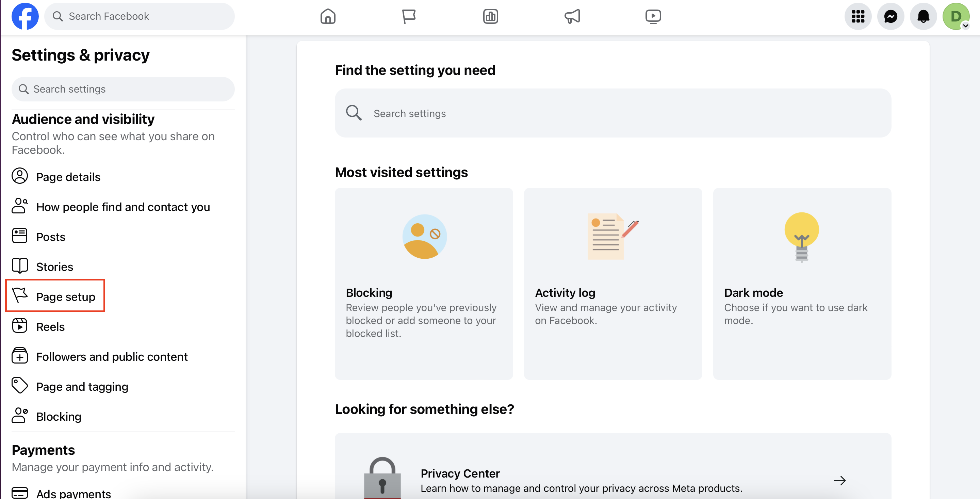The height and width of the screenshot is (499, 980).
Task: Open the Pages flag icon in top bar
Action: coord(409,16)
